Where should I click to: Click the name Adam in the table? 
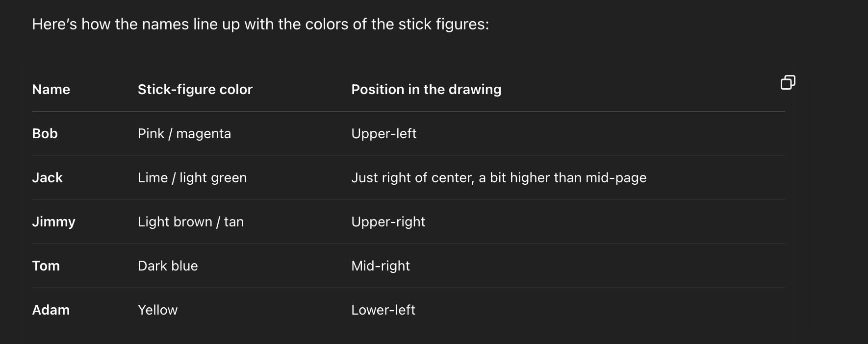pos(51,310)
